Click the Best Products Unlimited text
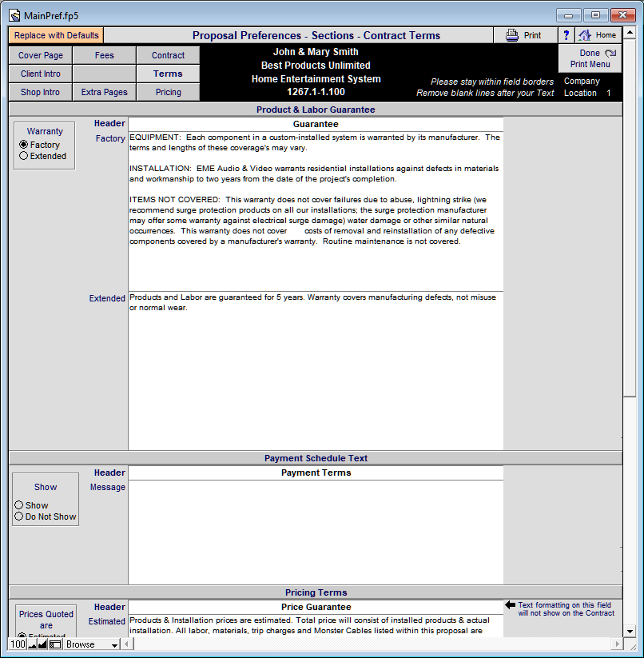This screenshot has width=644, height=658. pos(316,66)
